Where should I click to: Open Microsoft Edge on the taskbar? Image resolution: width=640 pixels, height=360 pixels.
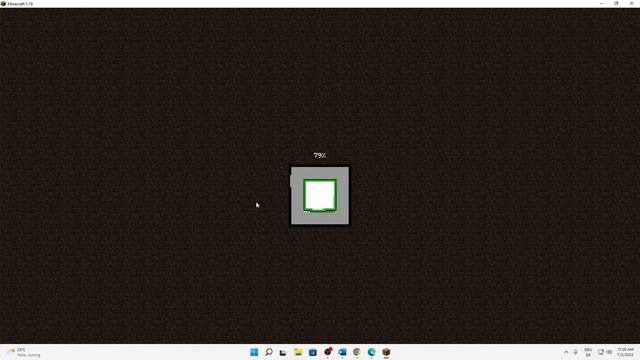pyautogui.click(x=371, y=352)
